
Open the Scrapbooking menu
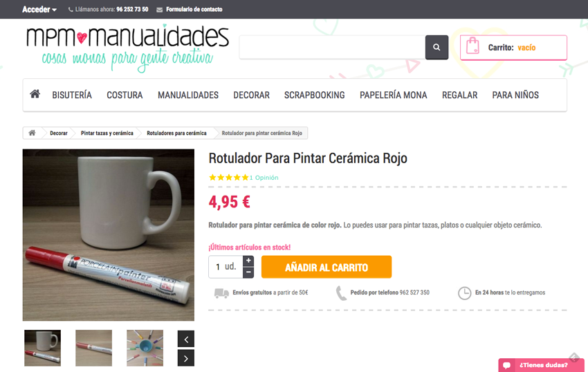[315, 95]
